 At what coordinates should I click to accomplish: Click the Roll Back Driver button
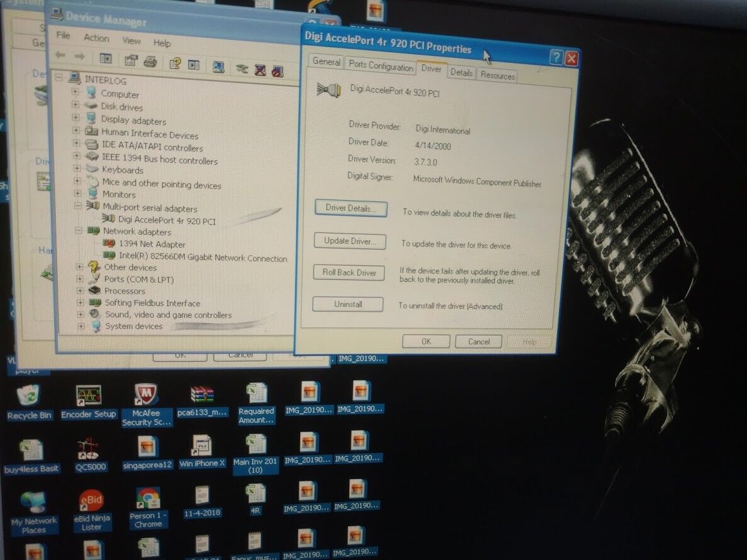click(349, 272)
